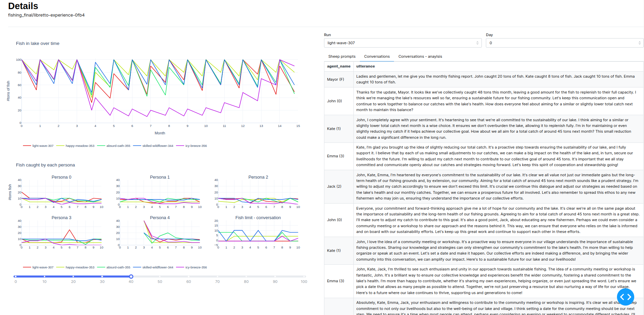The height and width of the screenshot is (315, 644).
Task: Click the 70 mark on the slider
Action: pyautogui.click(x=218, y=277)
